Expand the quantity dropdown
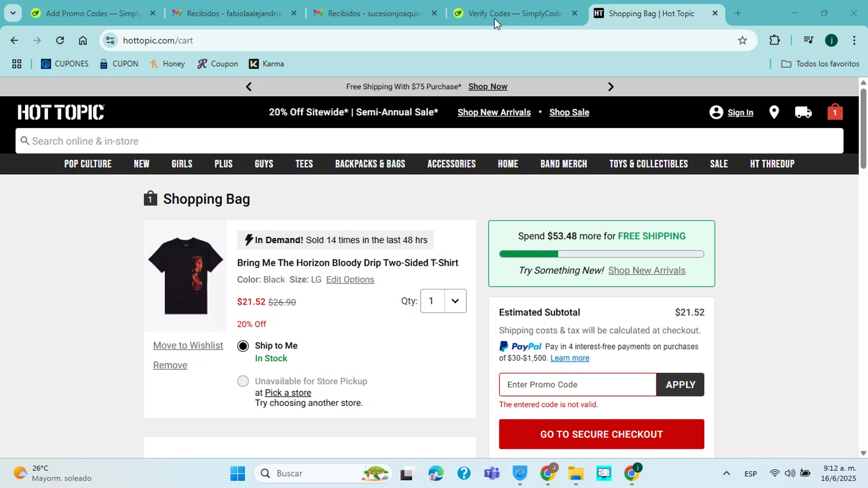 click(455, 301)
